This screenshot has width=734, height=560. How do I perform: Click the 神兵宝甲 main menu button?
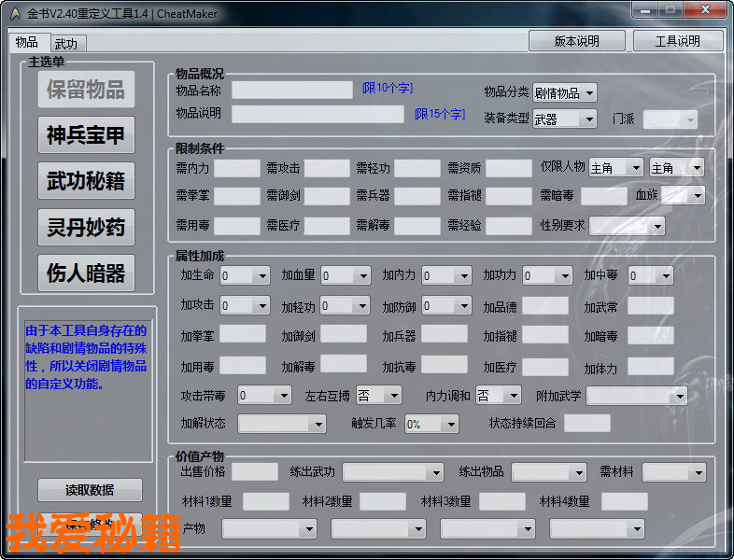point(86,135)
